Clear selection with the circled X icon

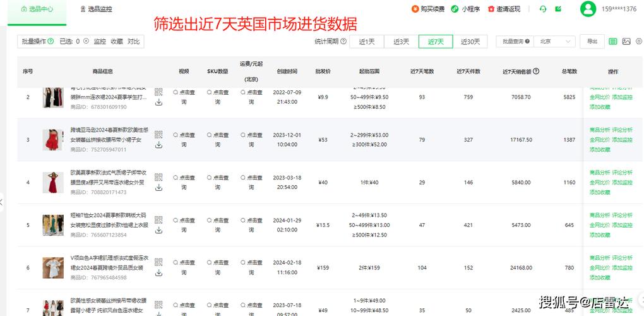tap(86, 41)
